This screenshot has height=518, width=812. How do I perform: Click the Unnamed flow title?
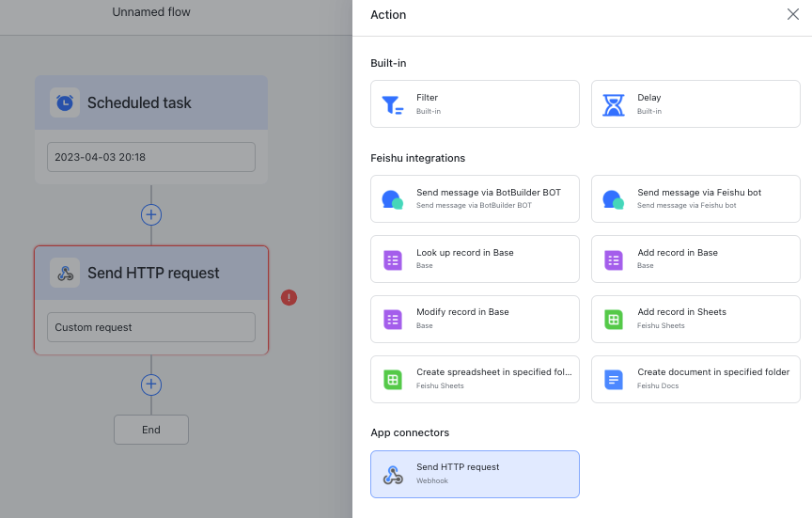151,12
